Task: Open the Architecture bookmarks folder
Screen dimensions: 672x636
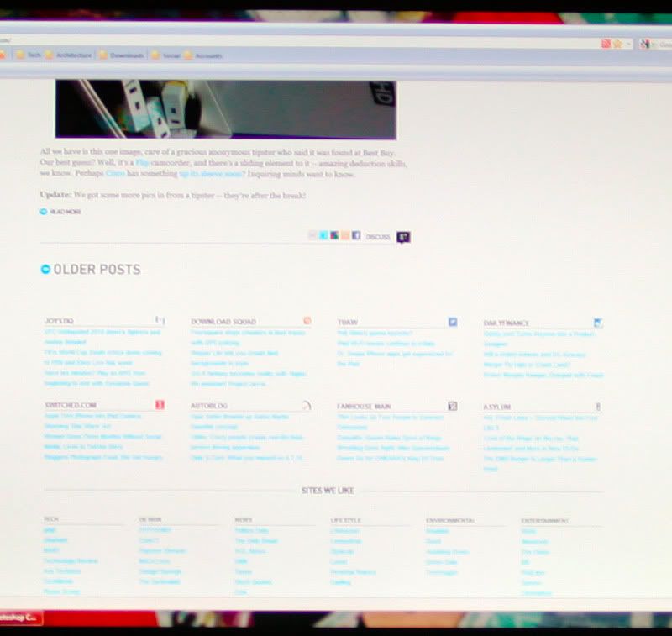Action: pos(69,55)
